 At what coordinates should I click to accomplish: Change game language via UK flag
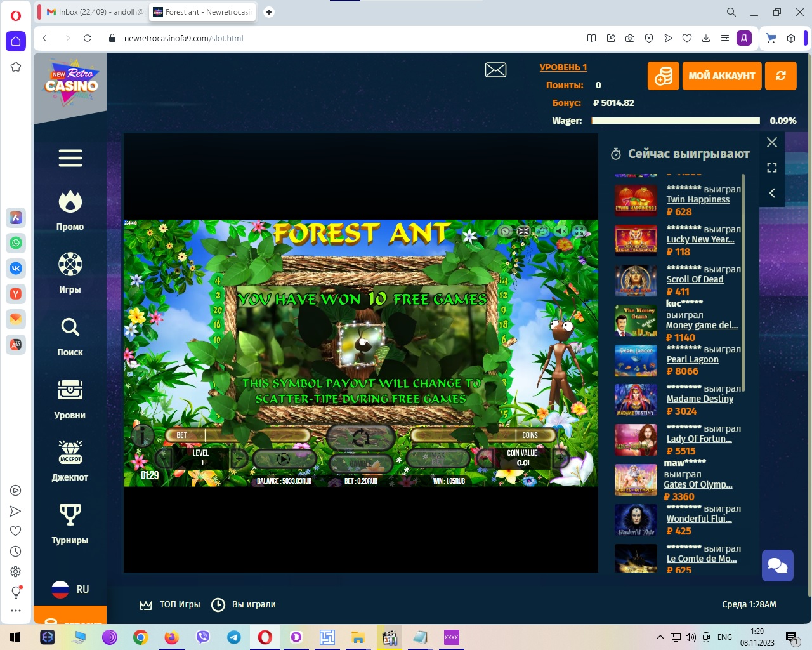523,231
